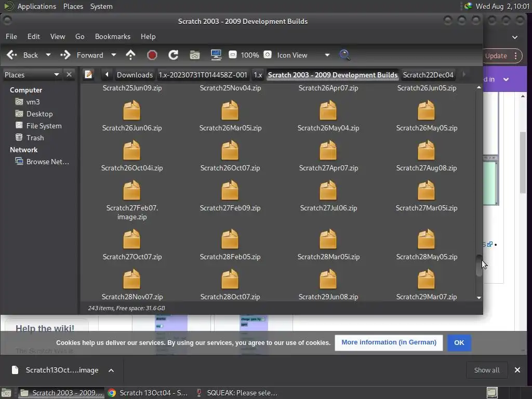Screen dimensions: 532x399
Task: Click Show all downloads button
Action: point(486,370)
